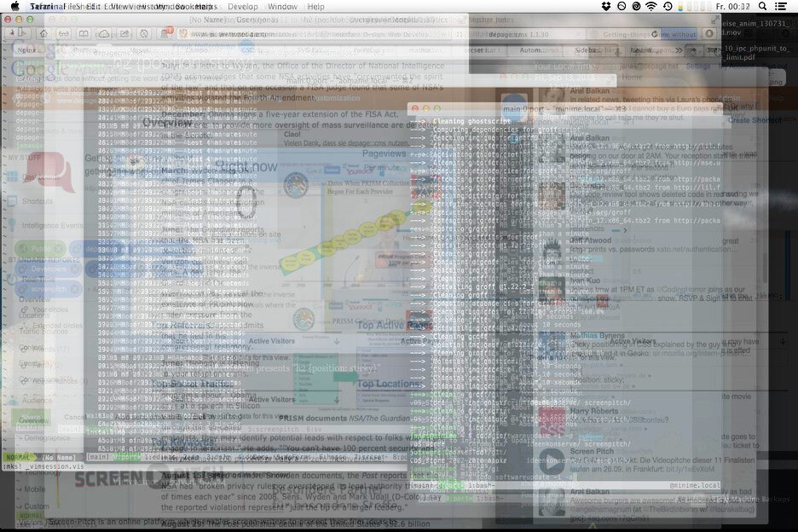Expand the hidden tabs chevron in tab bar
798x532 pixels.
679,50
